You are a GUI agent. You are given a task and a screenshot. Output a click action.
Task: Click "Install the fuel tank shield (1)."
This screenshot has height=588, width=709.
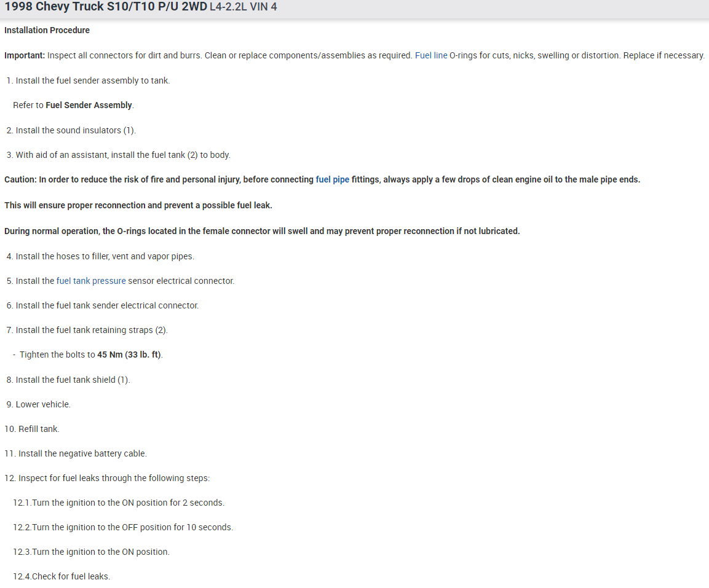point(73,380)
